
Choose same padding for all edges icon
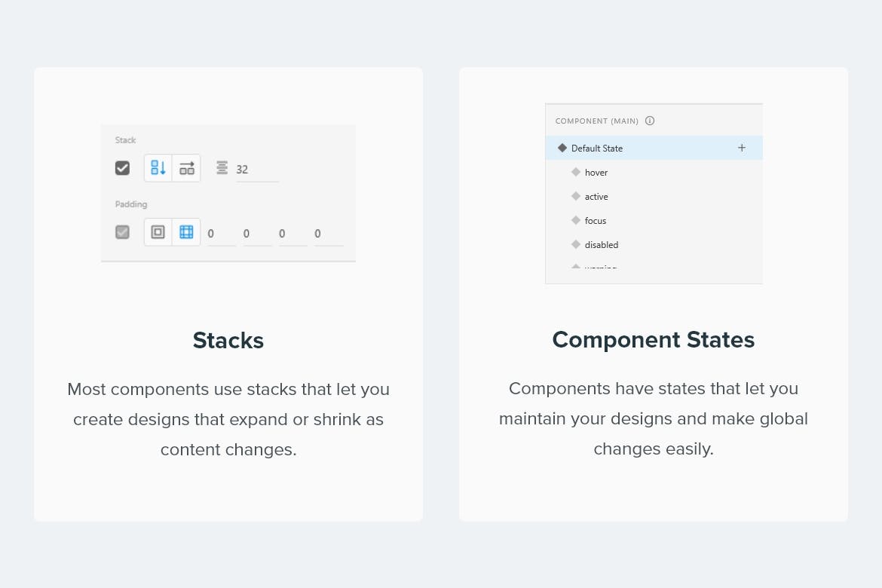click(158, 232)
